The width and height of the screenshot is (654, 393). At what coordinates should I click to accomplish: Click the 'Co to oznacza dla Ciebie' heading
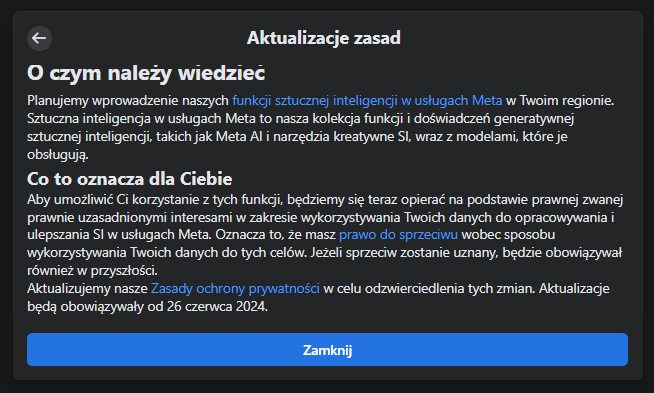pos(130,179)
